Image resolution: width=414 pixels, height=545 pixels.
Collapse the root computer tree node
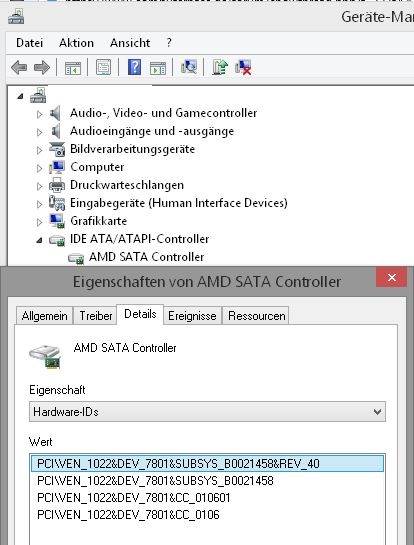(x=20, y=97)
